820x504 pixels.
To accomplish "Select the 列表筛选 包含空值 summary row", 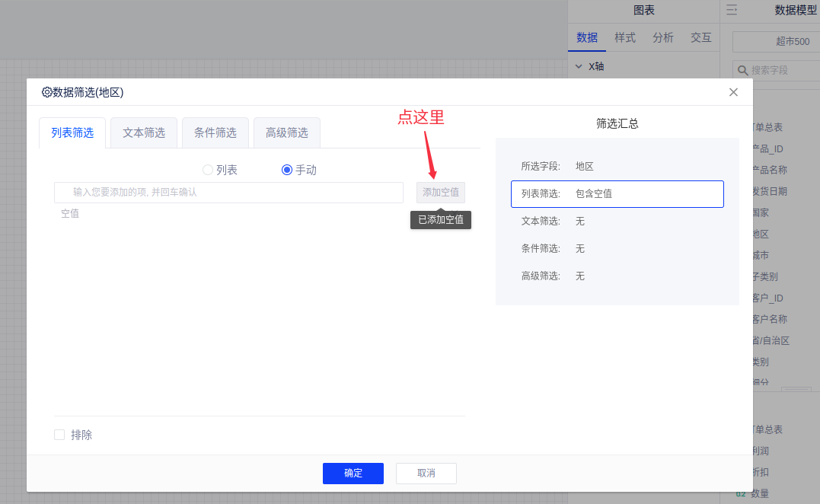I will point(617,194).
